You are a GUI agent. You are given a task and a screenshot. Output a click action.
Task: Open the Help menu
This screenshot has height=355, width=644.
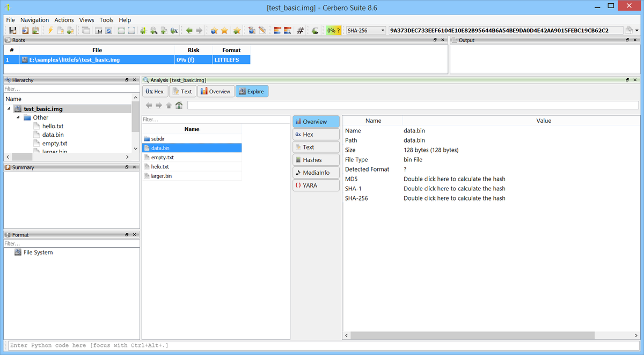coord(125,20)
